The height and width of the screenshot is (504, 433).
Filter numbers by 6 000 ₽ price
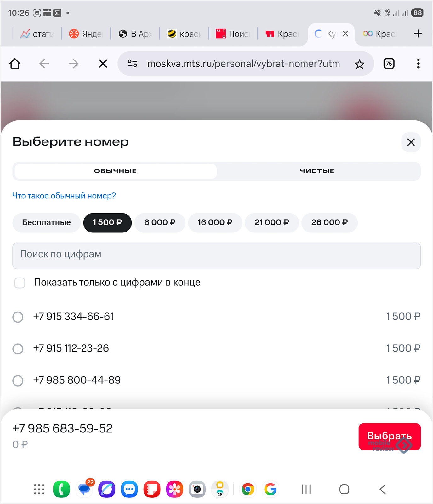pyautogui.click(x=160, y=223)
